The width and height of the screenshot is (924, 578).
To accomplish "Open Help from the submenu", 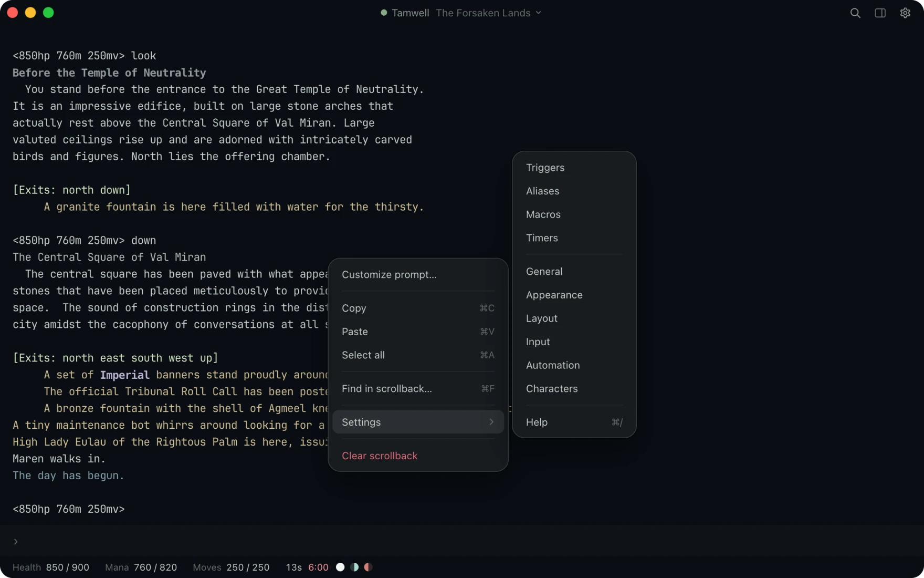I will coord(574,422).
